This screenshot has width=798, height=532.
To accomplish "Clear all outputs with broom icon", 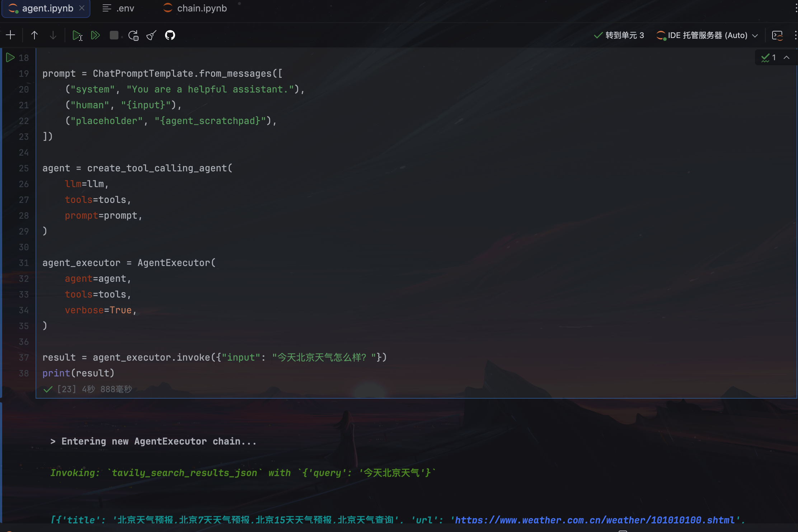I will click(151, 35).
